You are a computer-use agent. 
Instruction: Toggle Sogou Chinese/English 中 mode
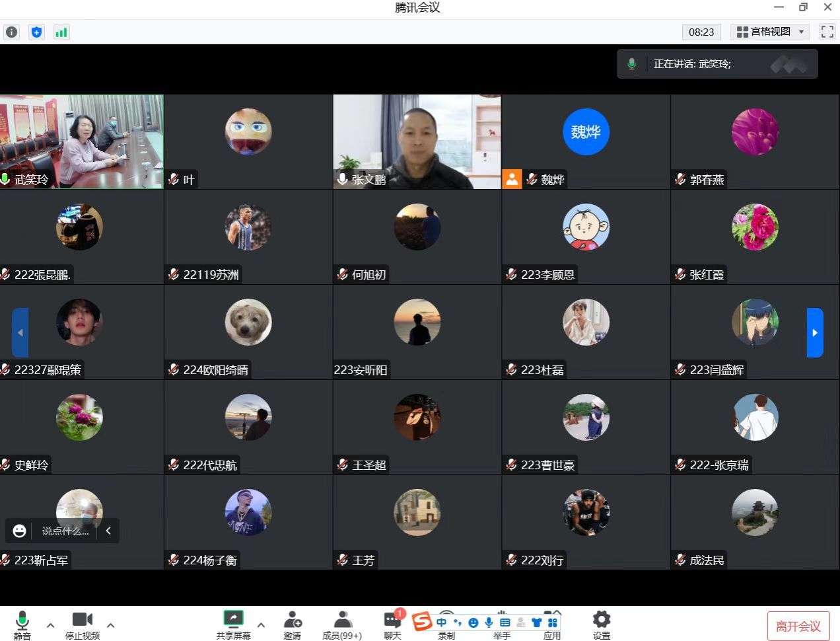[x=441, y=622]
